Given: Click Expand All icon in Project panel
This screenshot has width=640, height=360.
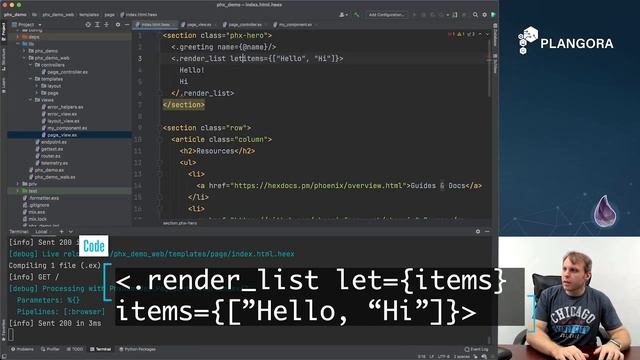Looking at the screenshot, I should point(97,25).
